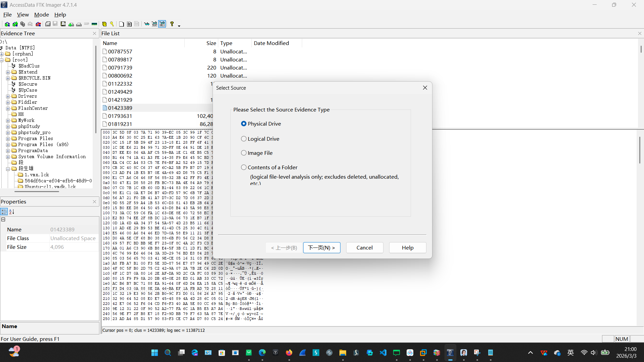
Task: Click the Evidence Tree horizontal scrollbar
Action: [x=37, y=191]
